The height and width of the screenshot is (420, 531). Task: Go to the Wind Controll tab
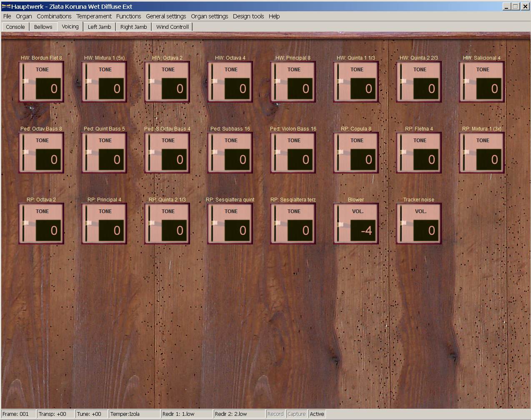(x=173, y=27)
